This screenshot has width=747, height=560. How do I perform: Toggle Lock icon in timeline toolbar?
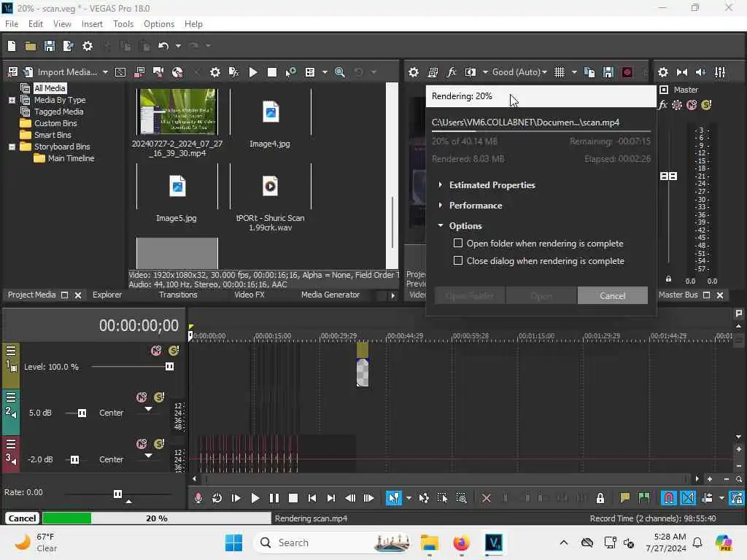[600, 498]
